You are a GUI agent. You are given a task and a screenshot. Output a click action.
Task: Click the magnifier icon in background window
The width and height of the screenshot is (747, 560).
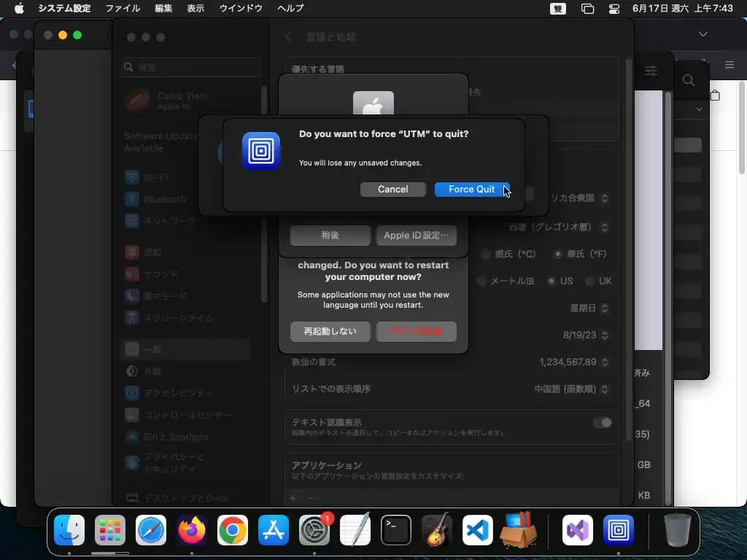pos(689,80)
